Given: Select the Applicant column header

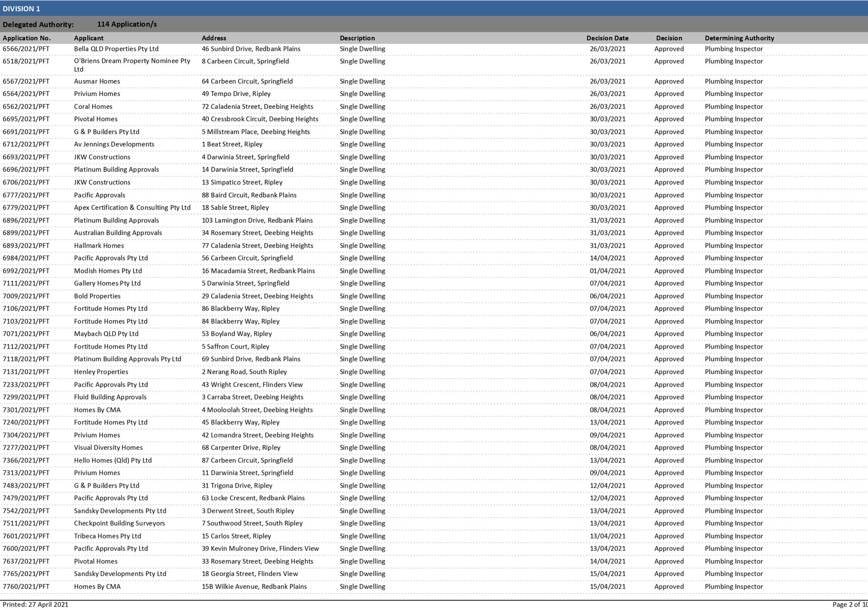Looking at the screenshot, I should (x=89, y=38).
